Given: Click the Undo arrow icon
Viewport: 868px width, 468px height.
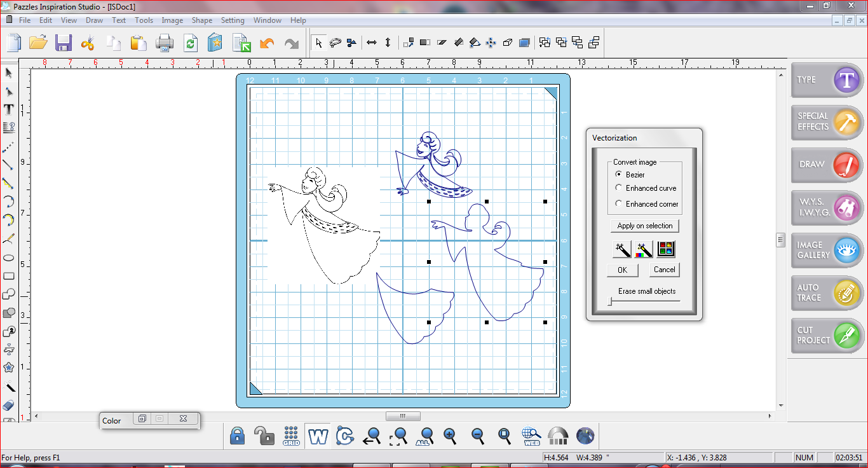Looking at the screenshot, I should coord(267,43).
